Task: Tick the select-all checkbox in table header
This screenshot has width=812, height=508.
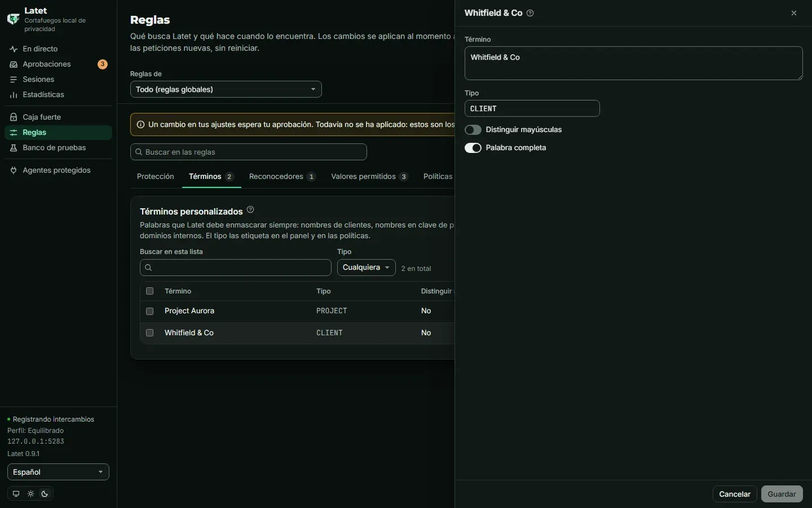Action: [x=150, y=291]
